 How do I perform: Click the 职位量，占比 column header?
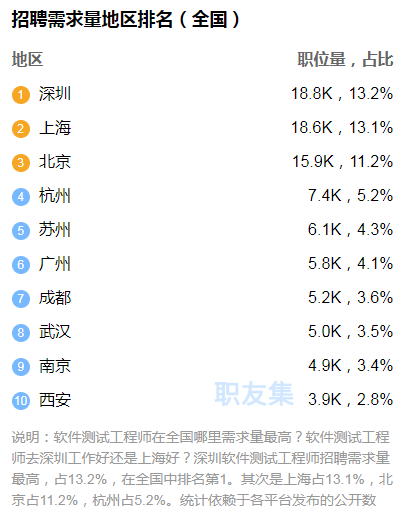[x=345, y=59]
